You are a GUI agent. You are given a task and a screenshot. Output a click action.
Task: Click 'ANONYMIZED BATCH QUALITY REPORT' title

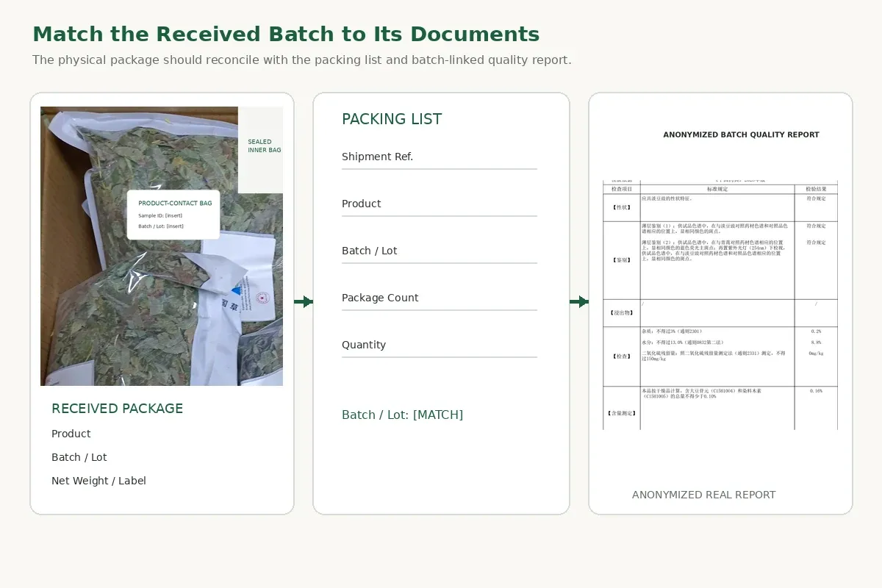tap(741, 135)
